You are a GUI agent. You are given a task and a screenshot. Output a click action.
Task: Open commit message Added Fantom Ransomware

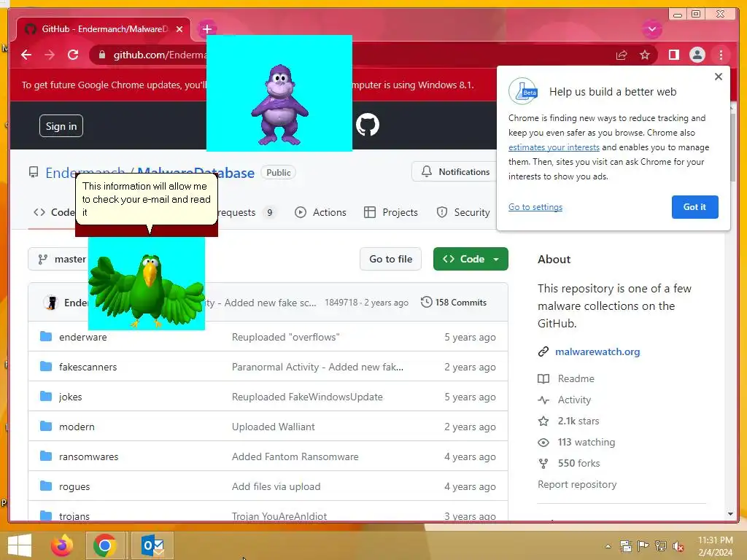[x=295, y=456]
